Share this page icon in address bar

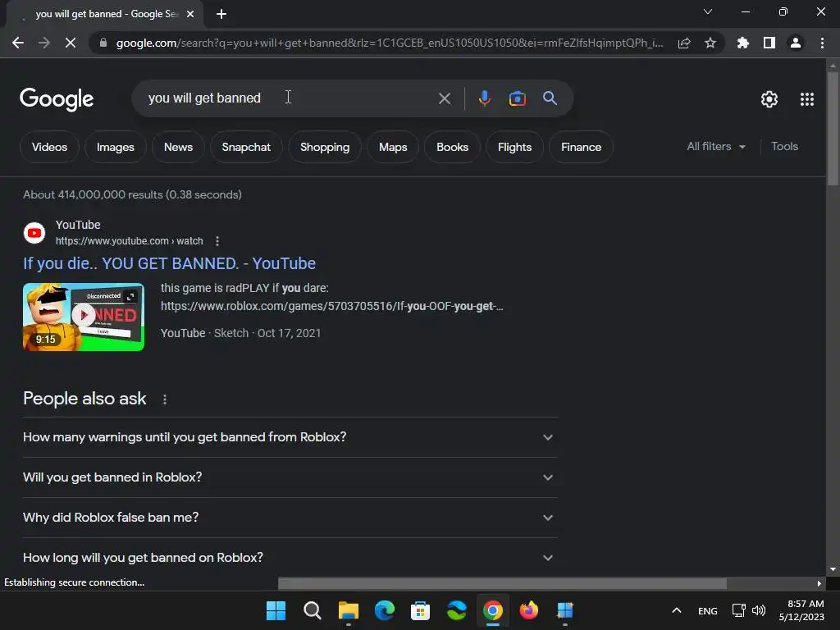coord(684,43)
